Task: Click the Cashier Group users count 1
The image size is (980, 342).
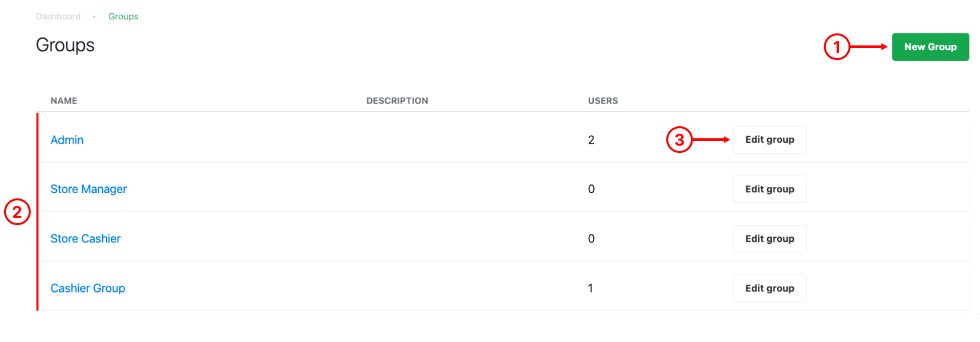Action: [x=591, y=288]
